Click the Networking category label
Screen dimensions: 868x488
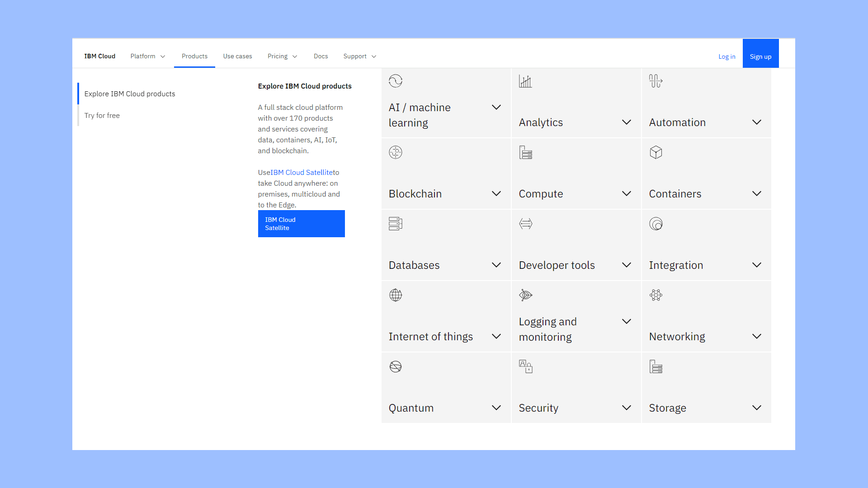pos(677,337)
